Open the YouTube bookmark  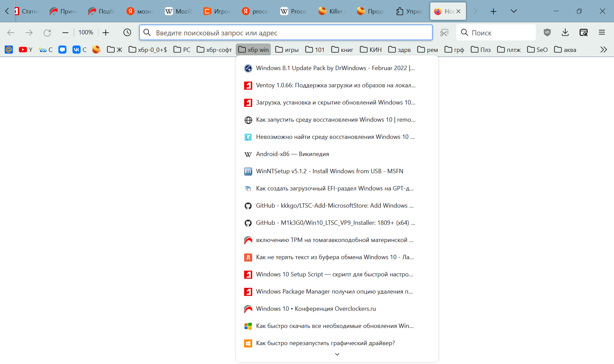(x=26, y=50)
